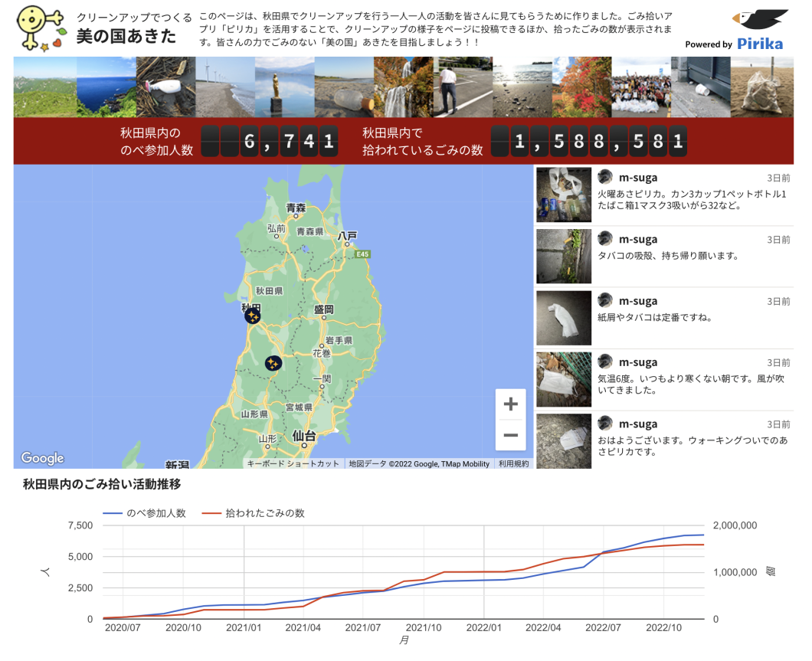This screenshot has width=812, height=661.
Task: Zoom out the map with the minus button
Action: click(511, 435)
